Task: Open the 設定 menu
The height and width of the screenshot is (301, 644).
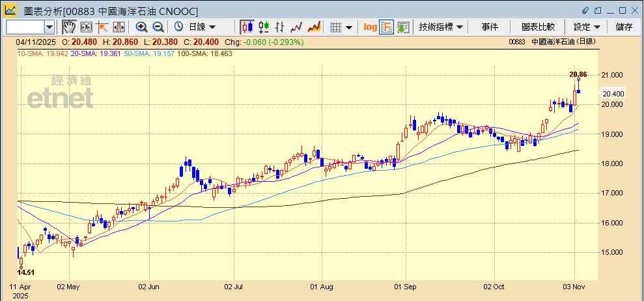Action: [x=587, y=27]
